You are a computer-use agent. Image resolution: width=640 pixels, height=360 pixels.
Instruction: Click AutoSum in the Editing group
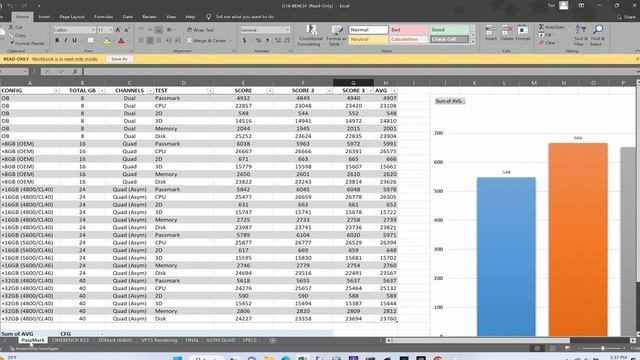(551, 27)
